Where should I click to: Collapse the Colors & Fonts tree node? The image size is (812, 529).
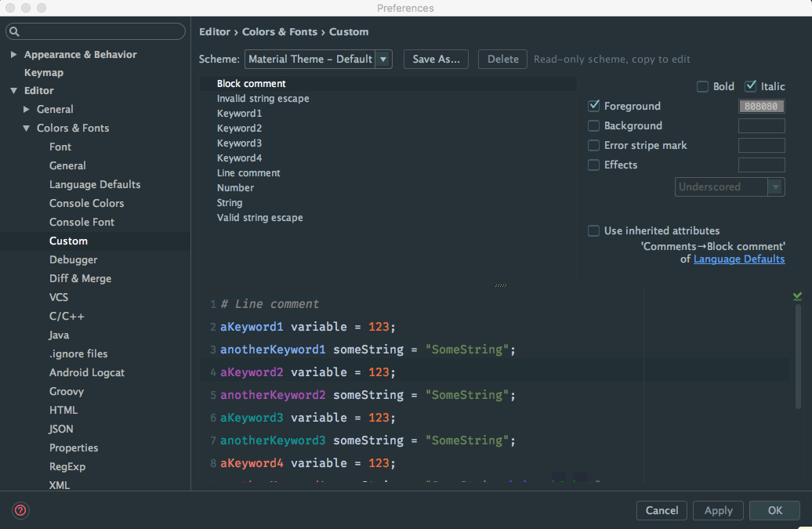27,128
